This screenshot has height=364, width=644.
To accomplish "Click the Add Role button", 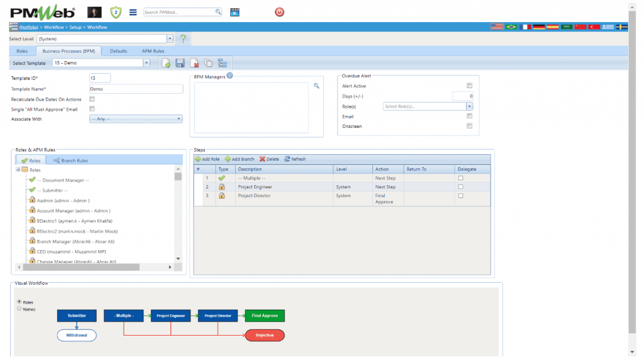I will pyautogui.click(x=208, y=159).
